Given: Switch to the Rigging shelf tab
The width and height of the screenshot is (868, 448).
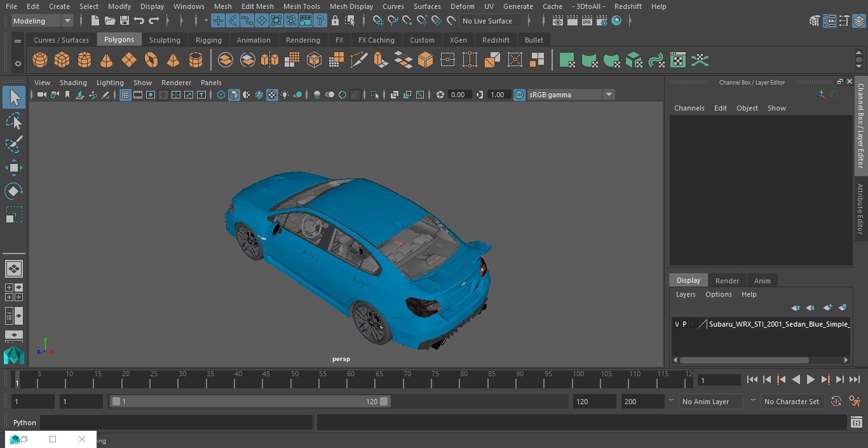Looking at the screenshot, I should pyautogui.click(x=208, y=40).
